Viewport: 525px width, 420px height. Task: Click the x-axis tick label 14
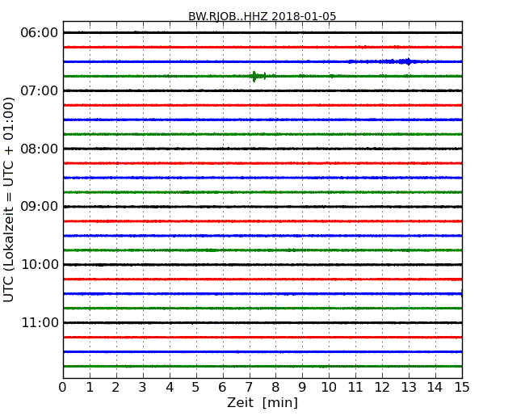click(435, 388)
